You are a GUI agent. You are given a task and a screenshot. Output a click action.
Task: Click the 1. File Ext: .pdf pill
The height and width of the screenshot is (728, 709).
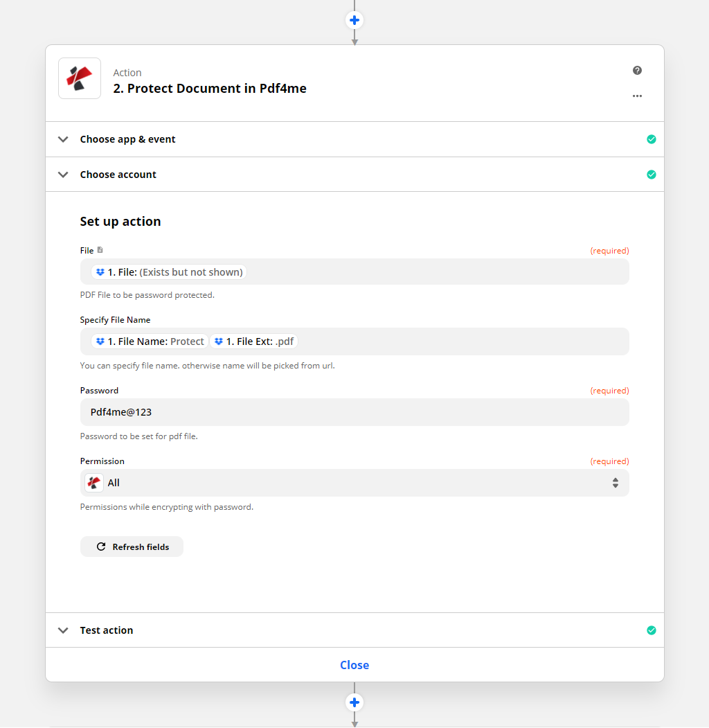click(x=253, y=341)
